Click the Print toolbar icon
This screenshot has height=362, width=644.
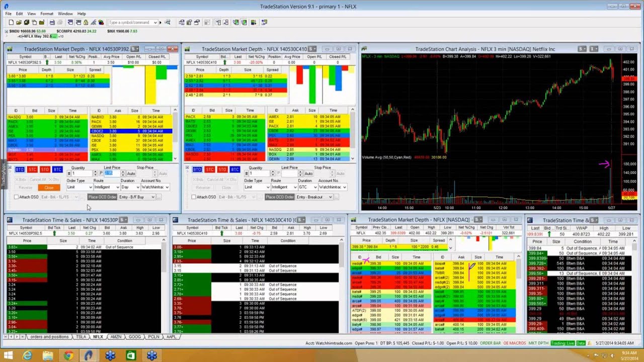52,23
